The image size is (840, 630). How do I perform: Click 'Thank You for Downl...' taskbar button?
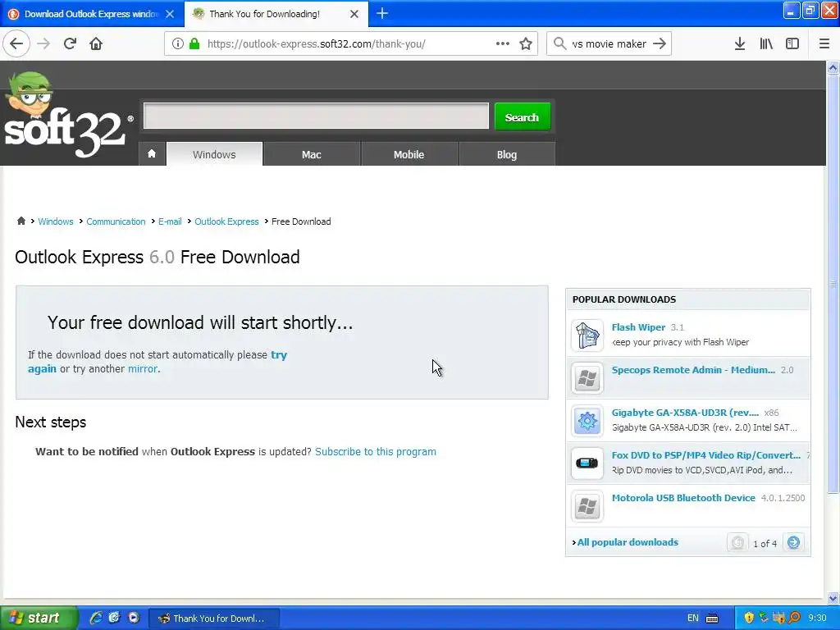213,619
